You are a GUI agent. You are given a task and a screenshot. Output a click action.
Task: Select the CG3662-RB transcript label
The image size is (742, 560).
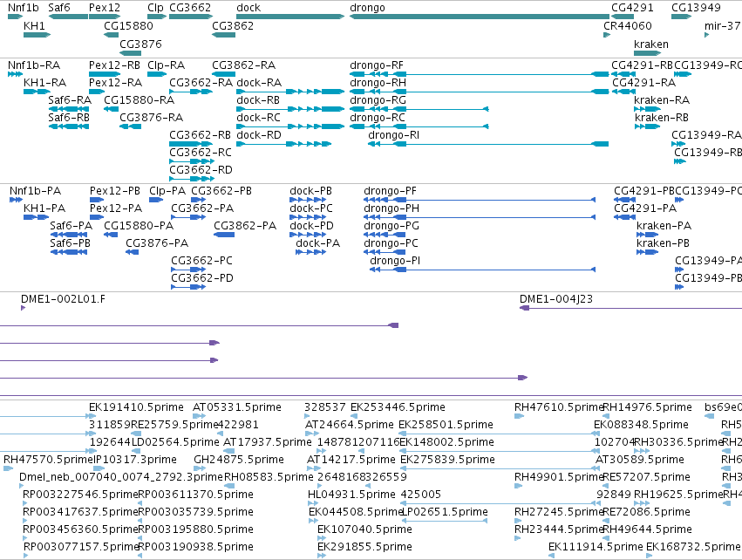[x=201, y=135]
